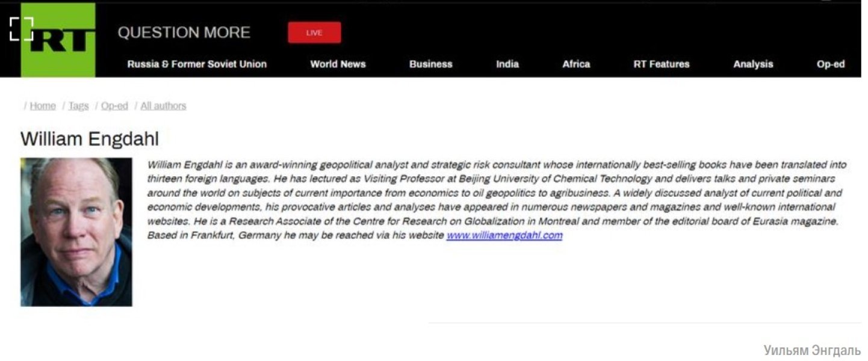The height and width of the screenshot is (361, 868).
Task: Open the Africa section
Action: (576, 64)
